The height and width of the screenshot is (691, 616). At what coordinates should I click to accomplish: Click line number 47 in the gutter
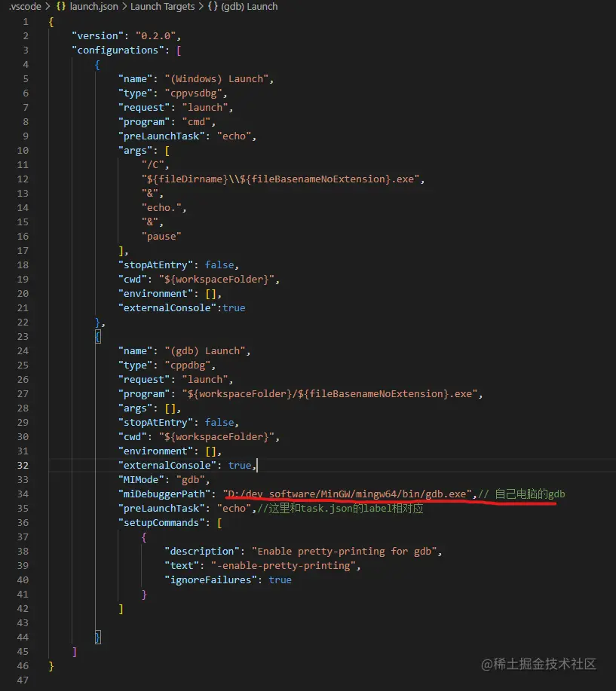coord(23,680)
